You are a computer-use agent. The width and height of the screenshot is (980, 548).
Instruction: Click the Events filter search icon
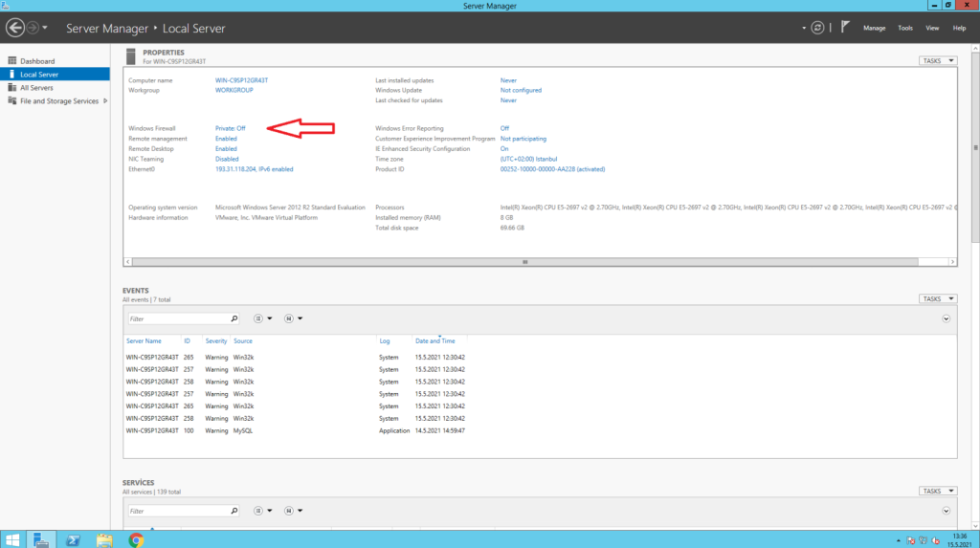[234, 318]
